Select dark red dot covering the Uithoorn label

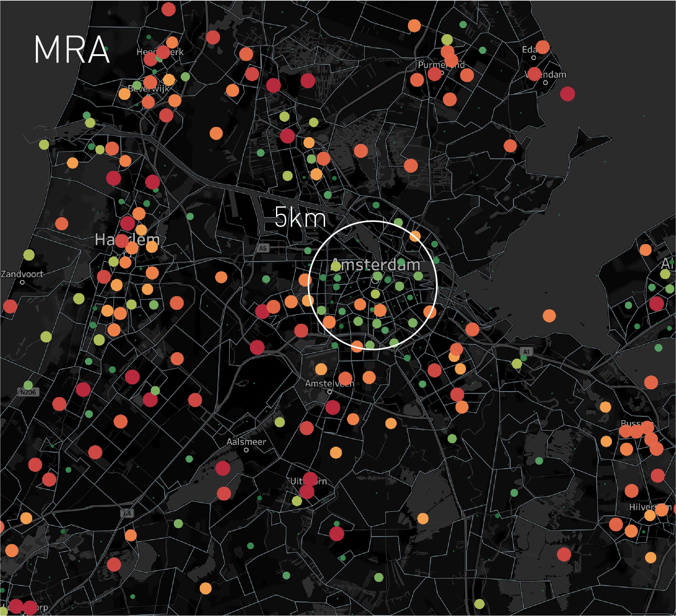click(x=310, y=479)
